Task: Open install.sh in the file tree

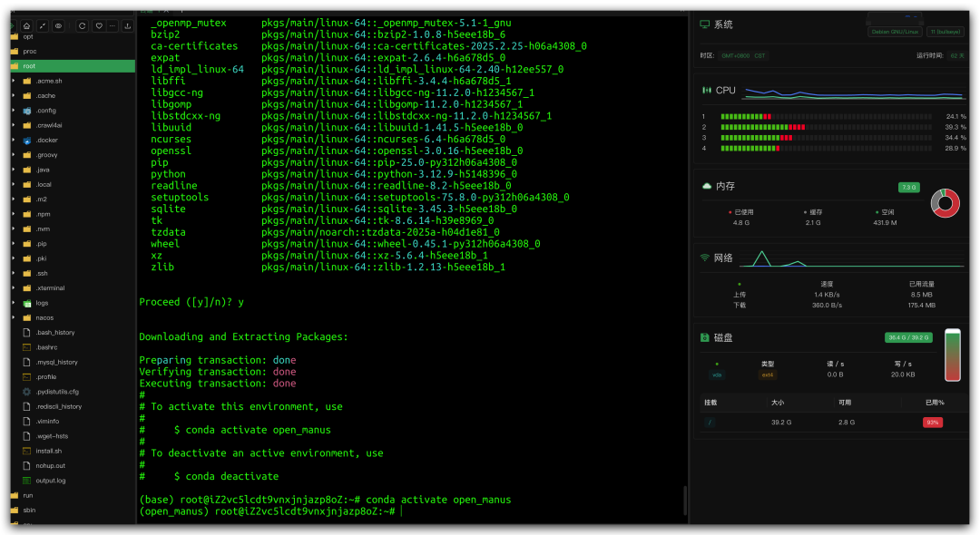Action: pos(49,451)
